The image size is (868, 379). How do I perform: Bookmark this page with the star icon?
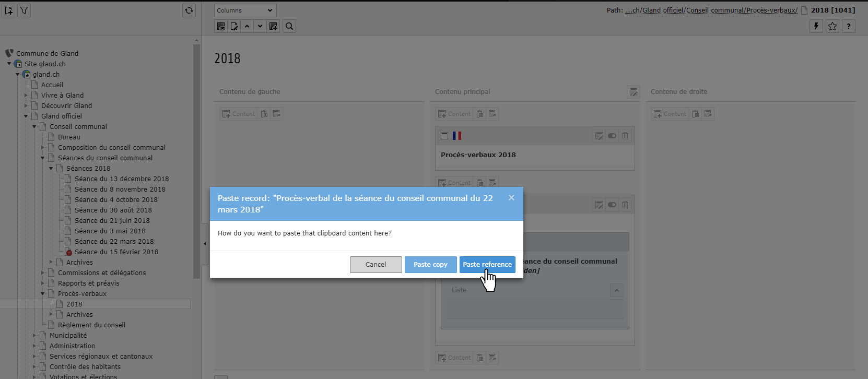coord(832,26)
